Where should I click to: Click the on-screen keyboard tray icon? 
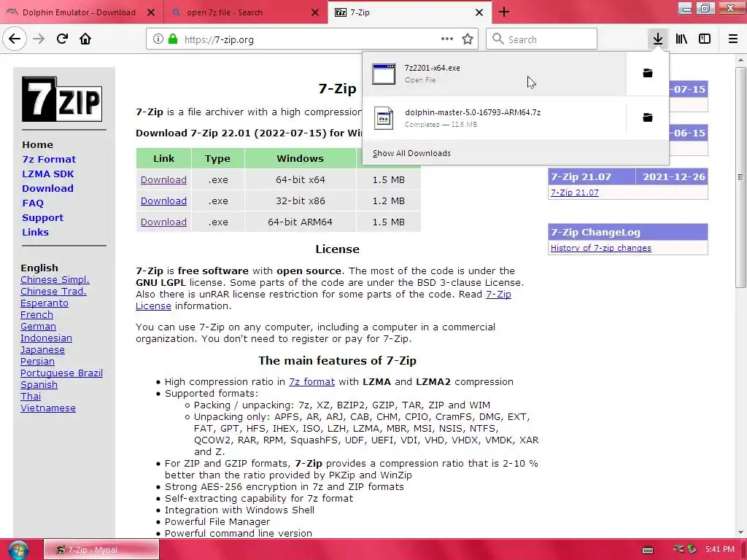648,550
